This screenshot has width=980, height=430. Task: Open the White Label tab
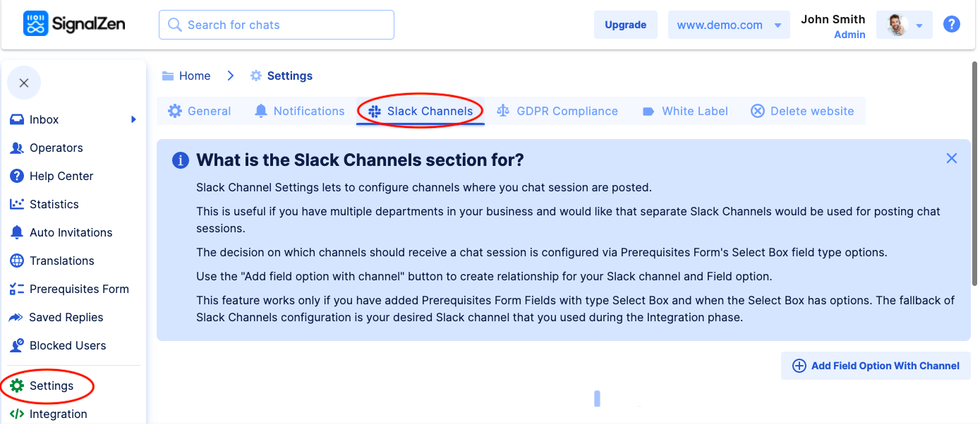tap(685, 112)
